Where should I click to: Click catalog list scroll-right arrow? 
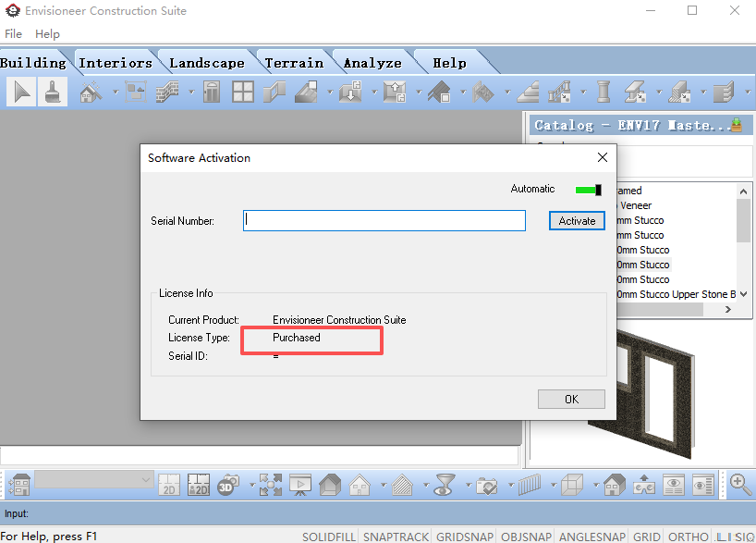click(x=728, y=309)
